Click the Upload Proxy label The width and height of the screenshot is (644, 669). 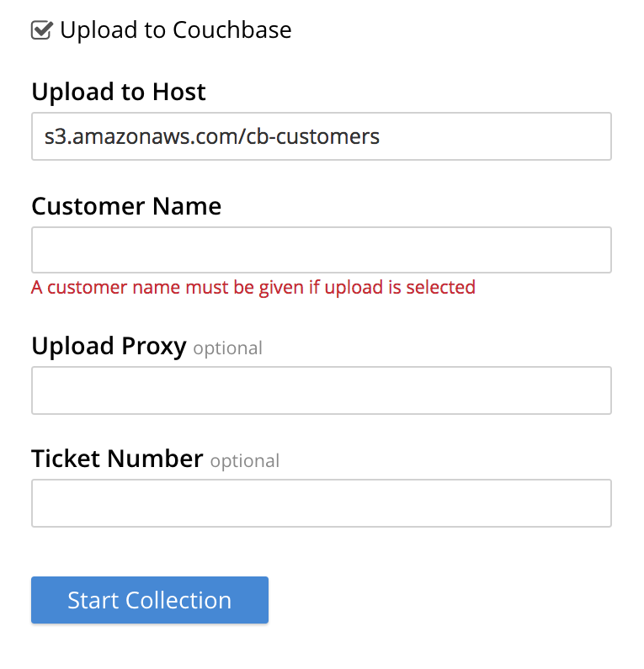coord(109,346)
